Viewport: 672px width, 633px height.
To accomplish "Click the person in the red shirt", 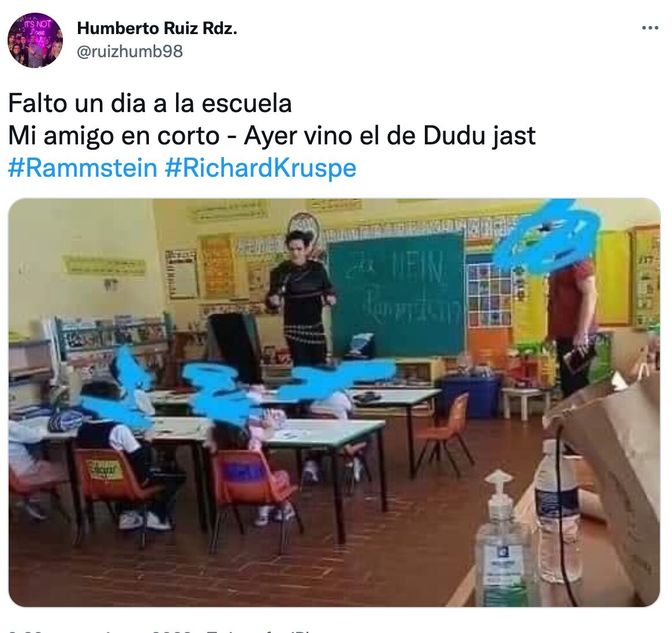I will point(572,327).
